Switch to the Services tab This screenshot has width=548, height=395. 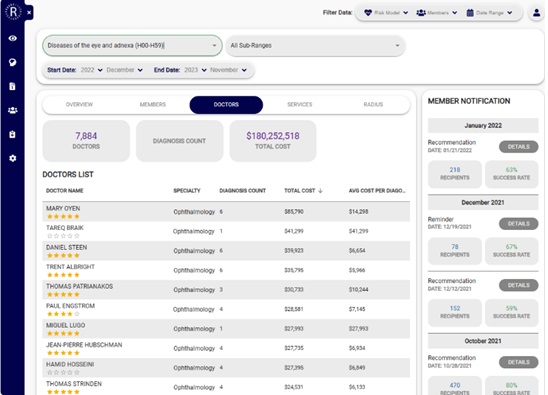pyautogui.click(x=300, y=105)
